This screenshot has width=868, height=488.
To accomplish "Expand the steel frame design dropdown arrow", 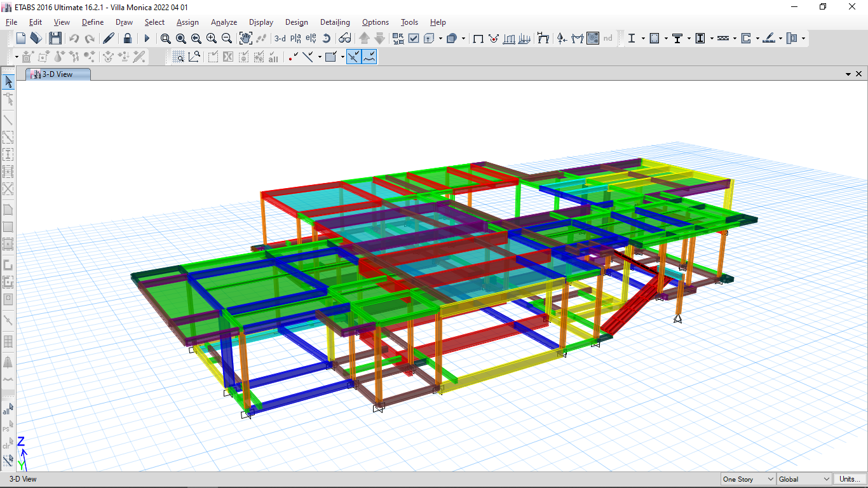I will pyautogui.click(x=643, y=39).
